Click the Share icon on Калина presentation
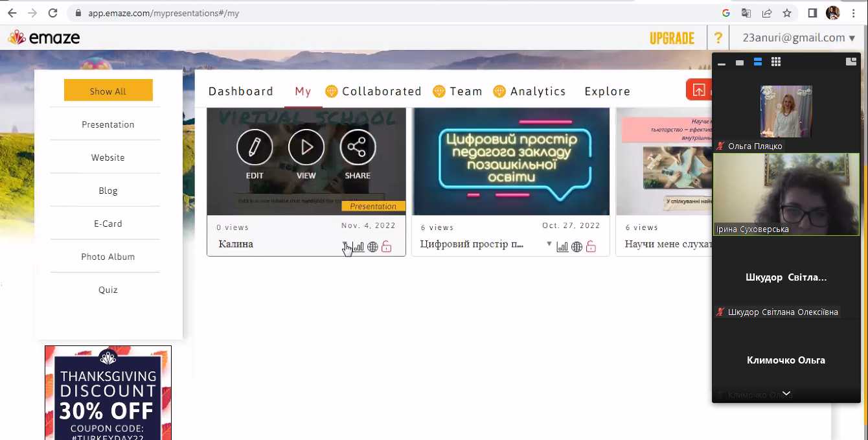Screen dimensions: 868x440 click(x=358, y=147)
